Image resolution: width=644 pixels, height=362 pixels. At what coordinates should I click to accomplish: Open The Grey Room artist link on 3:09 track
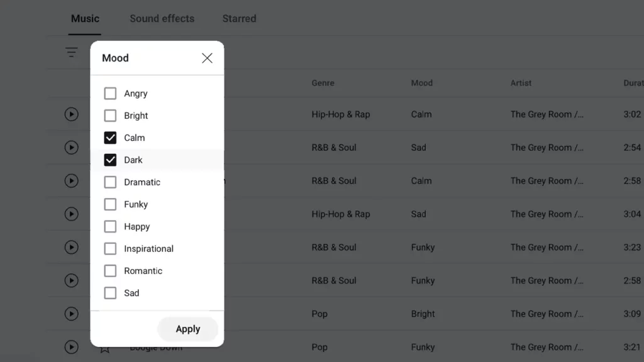tap(547, 314)
